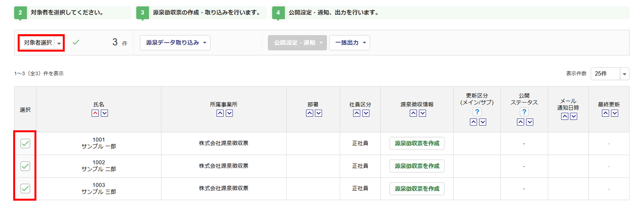Sort 最終更新 column ascending
Screen dimensions: 644x210
605,113
